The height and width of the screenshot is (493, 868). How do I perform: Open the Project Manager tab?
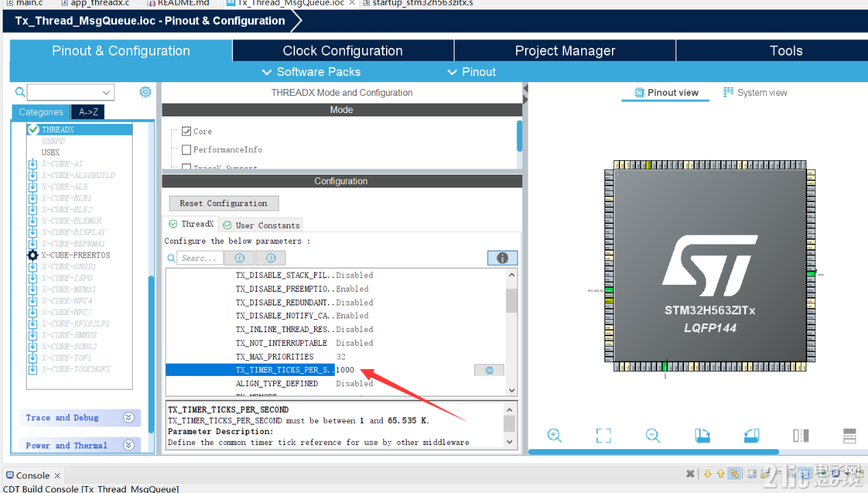(565, 51)
